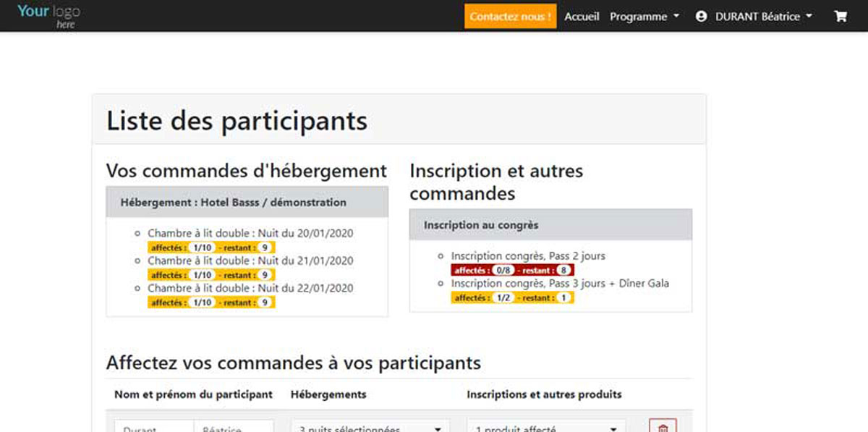Click the affectés 1/10 badge for 20/01/2020 night
Image resolution: width=868 pixels, height=432 pixels.
(212, 247)
